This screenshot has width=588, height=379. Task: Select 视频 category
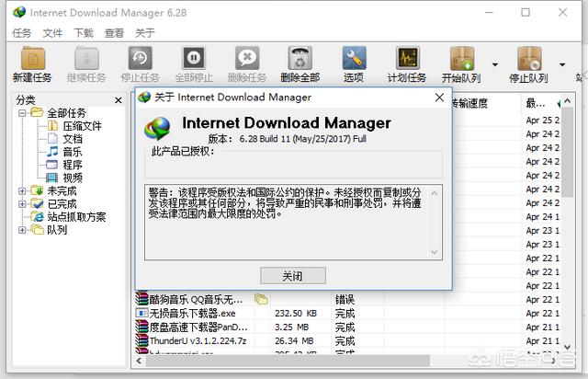pyautogui.click(x=72, y=178)
